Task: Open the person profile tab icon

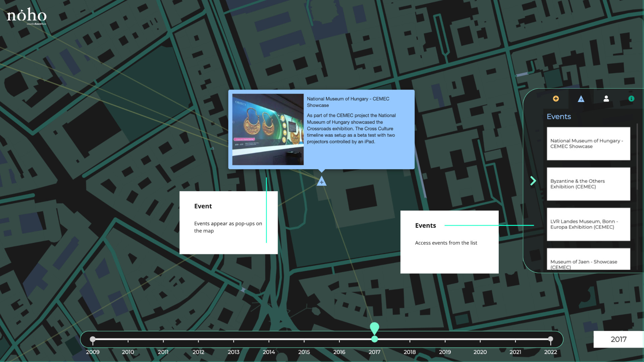Action: [606, 98]
